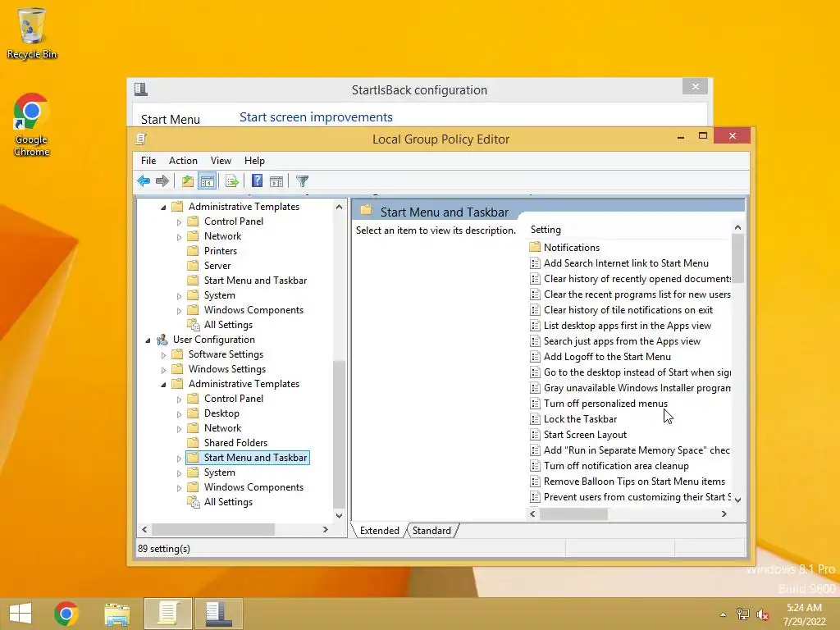Open File Explorer from the taskbar
Screen dimensions: 840x630
click(x=116, y=614)
